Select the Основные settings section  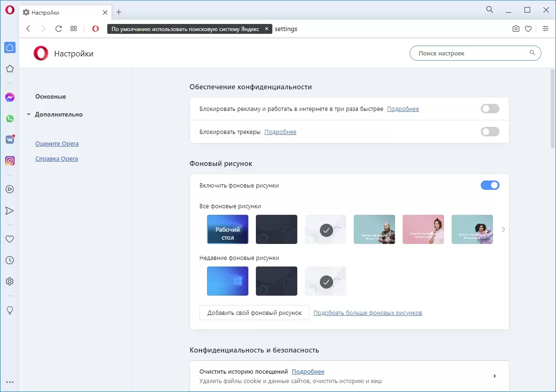50,96
